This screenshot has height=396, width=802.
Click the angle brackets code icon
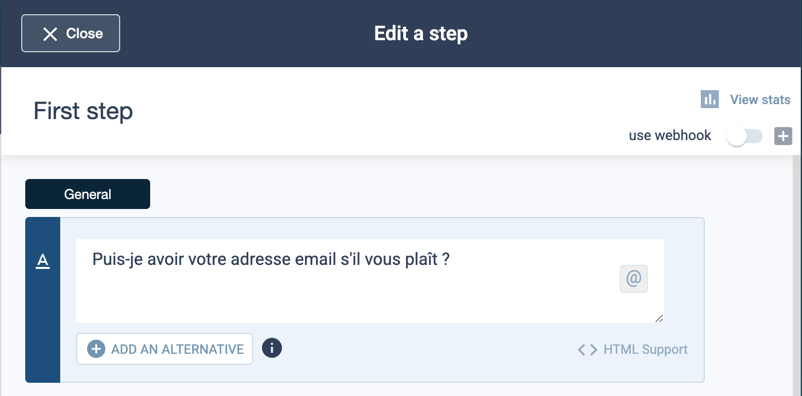[x=588, y=350]
